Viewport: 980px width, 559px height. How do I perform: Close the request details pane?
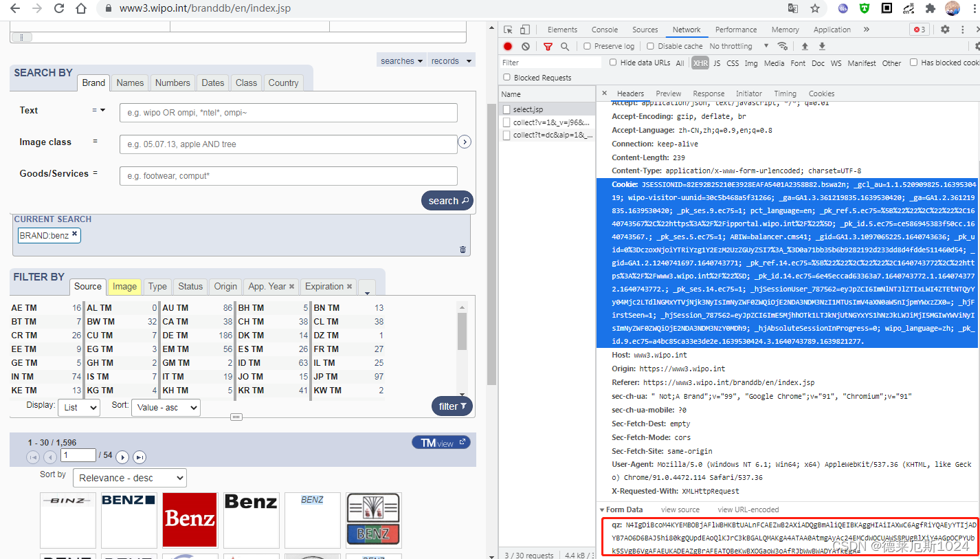[x=605, y=94]
